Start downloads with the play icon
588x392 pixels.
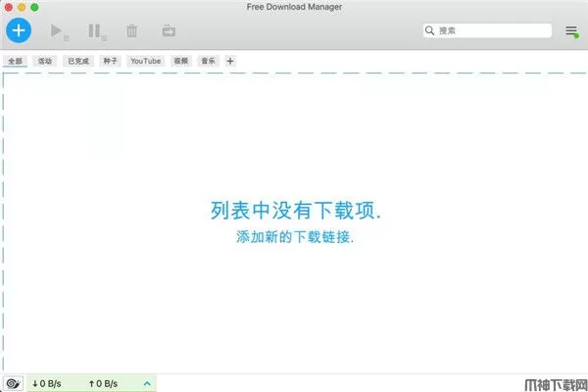(x=56, y=30)
